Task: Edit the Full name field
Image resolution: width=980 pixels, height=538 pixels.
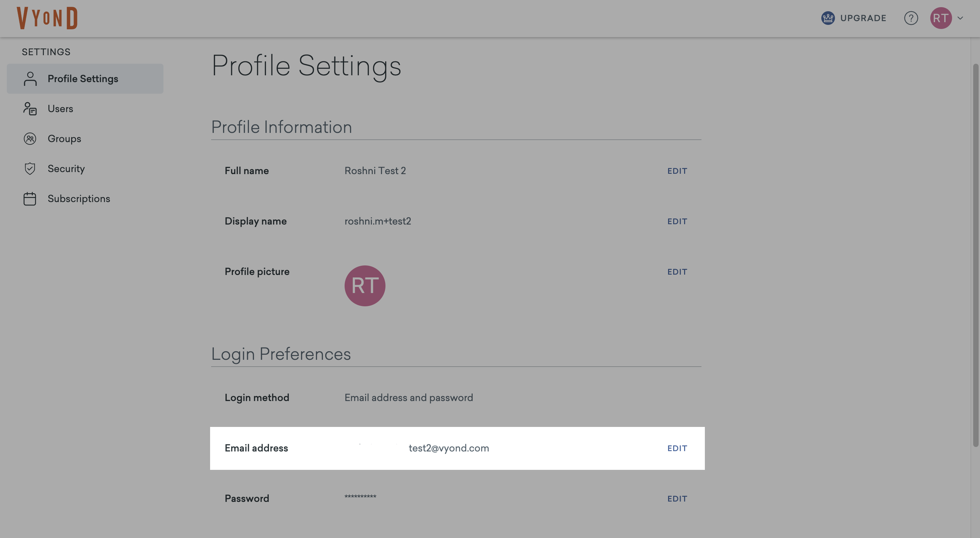Action: click(677, 171)
